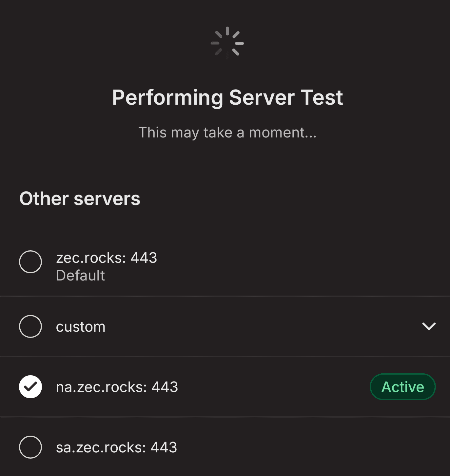Click the divider below the Default server row

tap(225, 296)
